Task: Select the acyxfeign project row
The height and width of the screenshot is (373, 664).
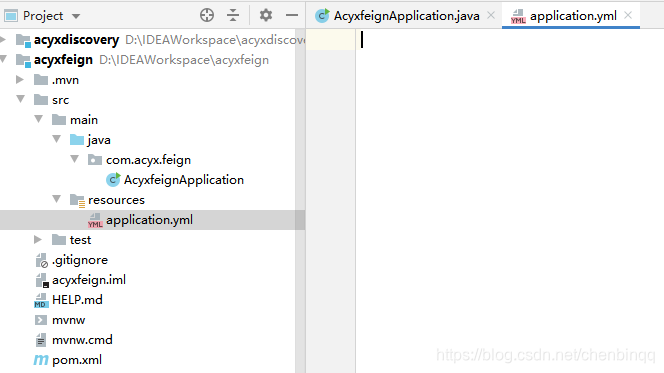Action: pyautogui.click(x=152, y=60)
